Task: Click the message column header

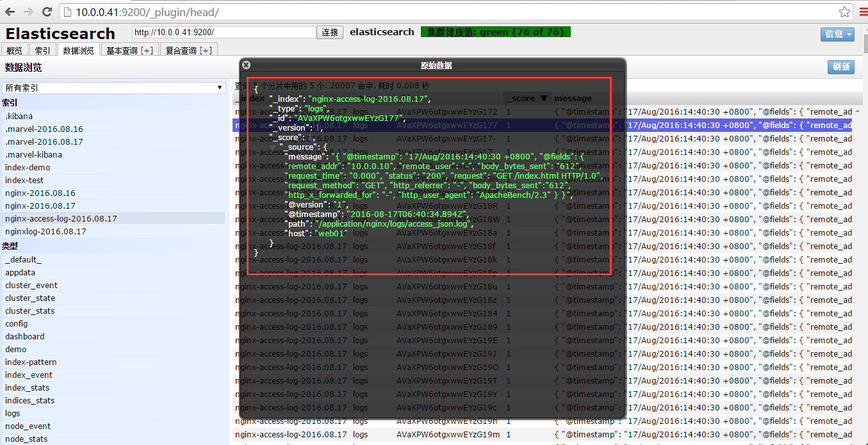Action: coord(573,98)
